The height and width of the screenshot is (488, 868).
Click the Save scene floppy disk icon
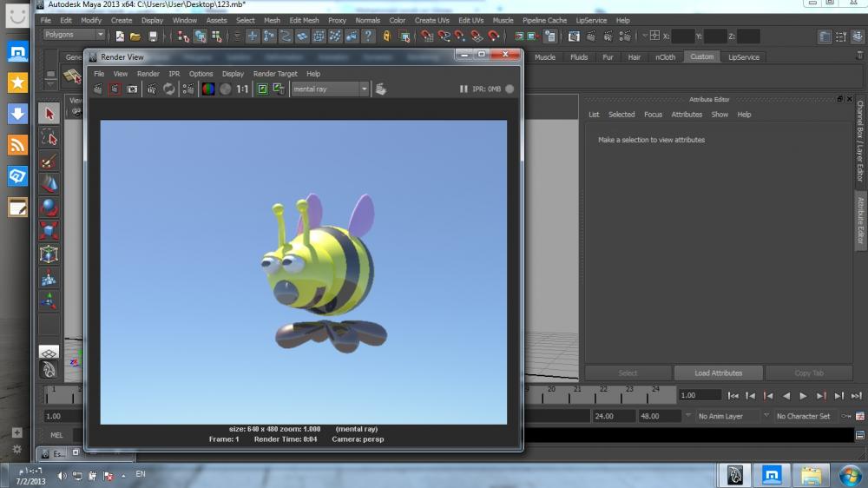[x=154, y=36]
